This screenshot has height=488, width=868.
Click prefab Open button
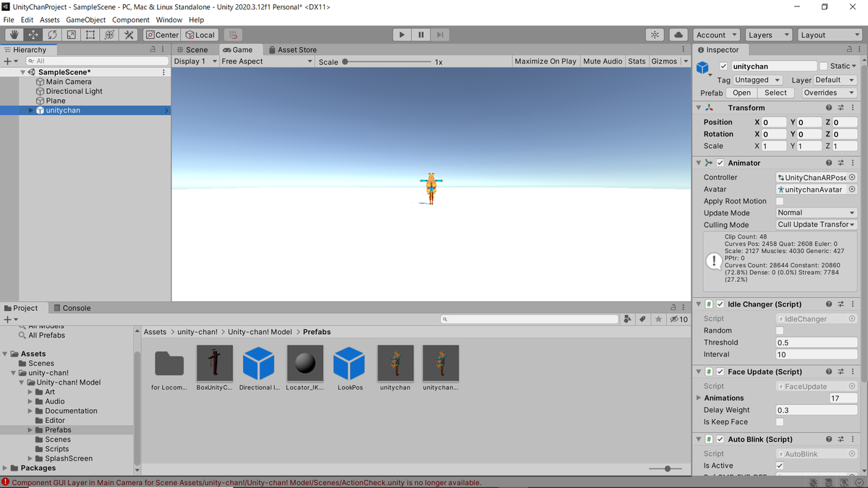(741, 93)
